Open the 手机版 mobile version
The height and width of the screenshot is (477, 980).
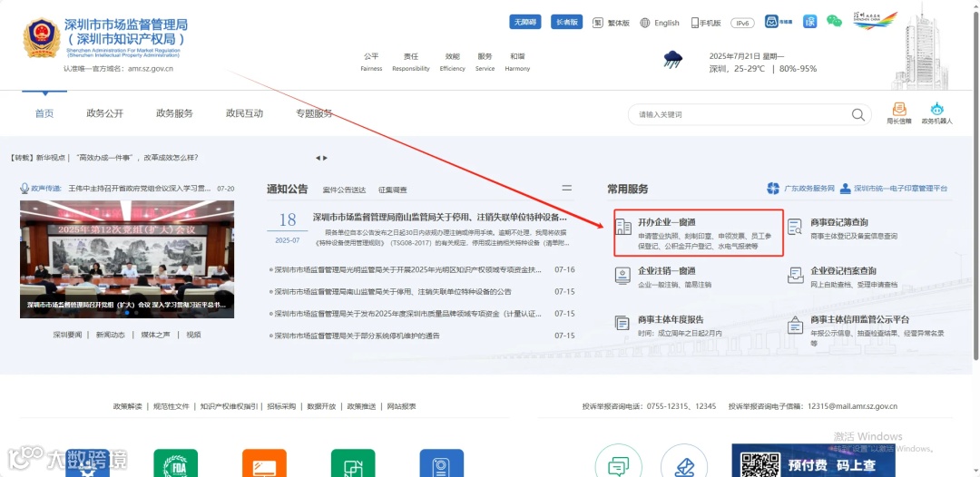[706, 23]
